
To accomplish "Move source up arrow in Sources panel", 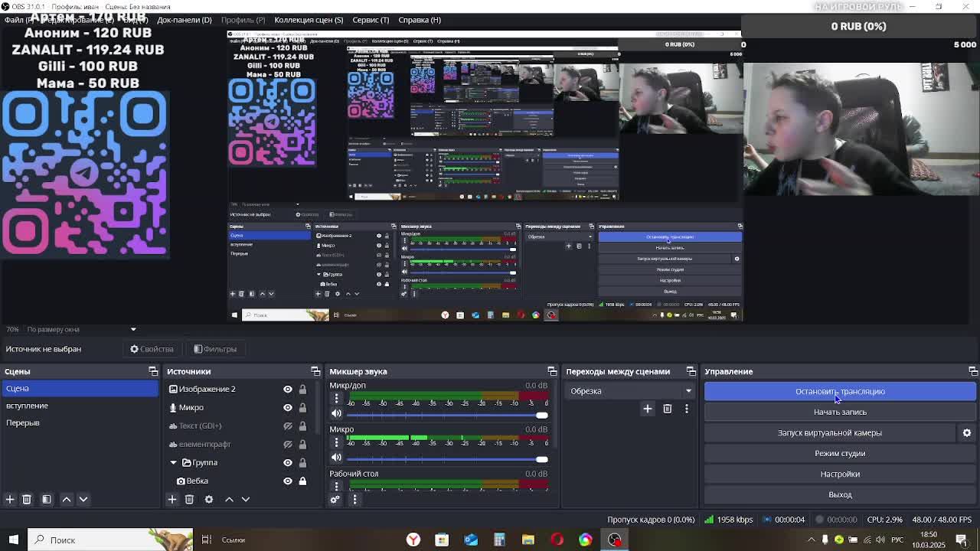I will click(229, 499).
